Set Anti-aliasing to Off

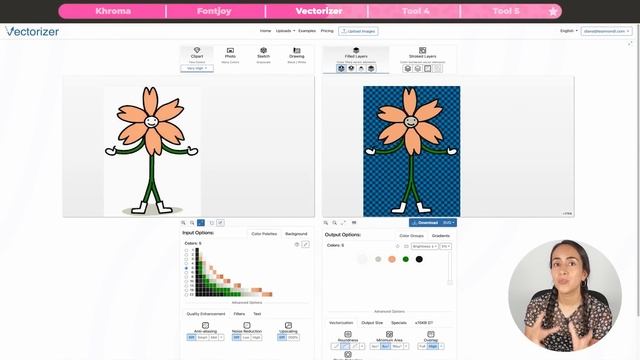tap(191, 338)
